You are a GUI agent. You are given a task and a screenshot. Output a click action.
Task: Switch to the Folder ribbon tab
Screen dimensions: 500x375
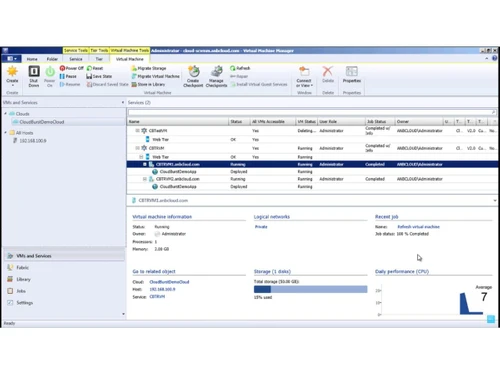[x=52, y=59]
